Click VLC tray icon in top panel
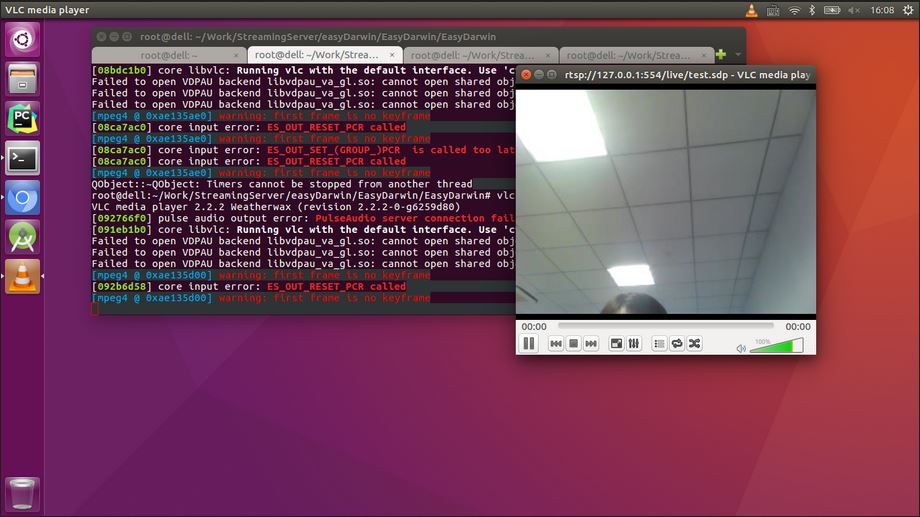Screen dimensions: 920x517 751,10
